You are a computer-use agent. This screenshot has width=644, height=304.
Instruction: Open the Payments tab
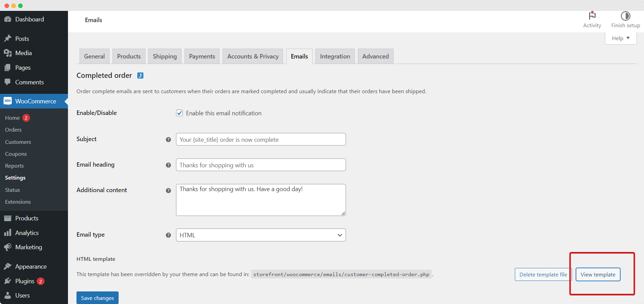click(x=202, y=56)
